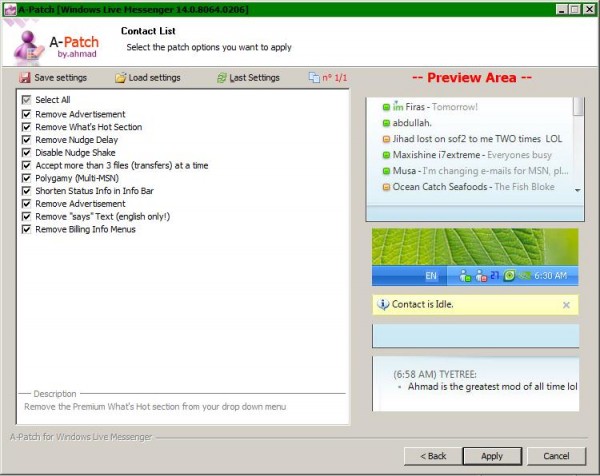The image size is (600, 476).
Task: Toggle the Remove Advertisement checkbox below Shorten Status Info
Action: tap(26, 204)
